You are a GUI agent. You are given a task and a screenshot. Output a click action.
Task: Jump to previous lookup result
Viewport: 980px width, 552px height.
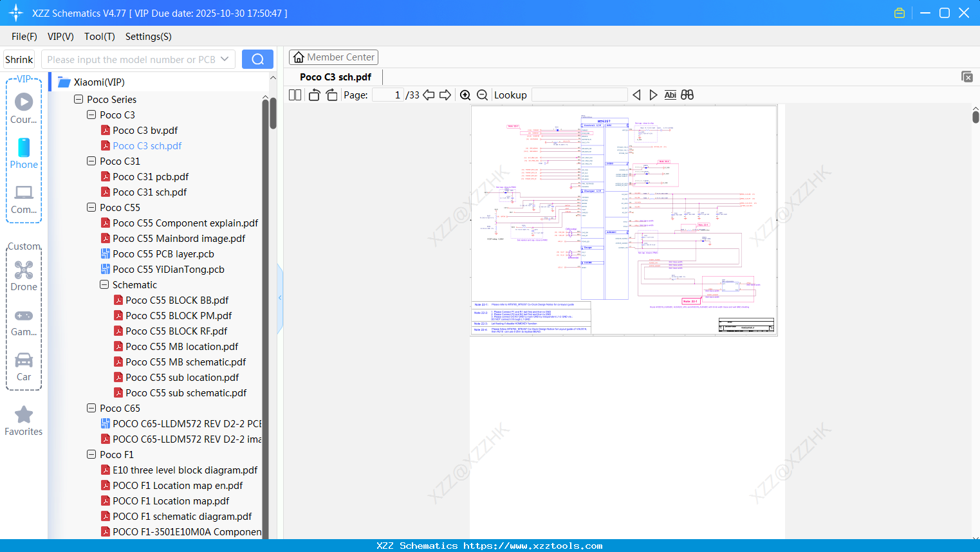pos(636,95)
